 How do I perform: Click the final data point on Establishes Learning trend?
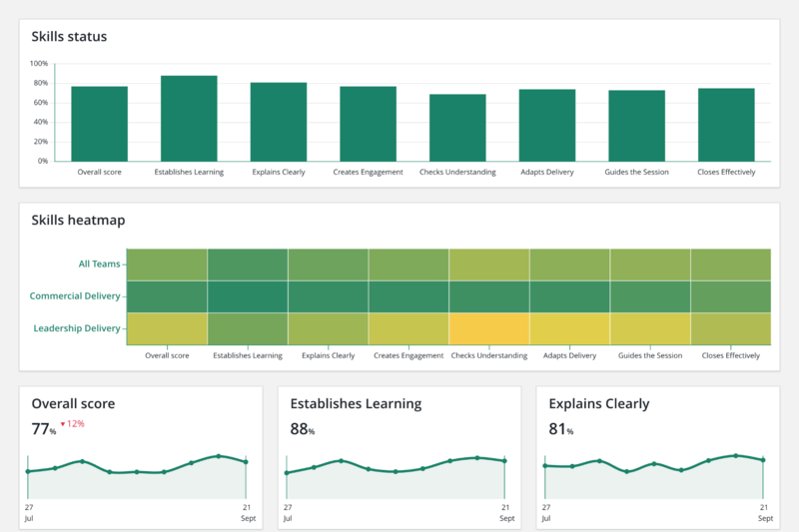click(504, 461)
